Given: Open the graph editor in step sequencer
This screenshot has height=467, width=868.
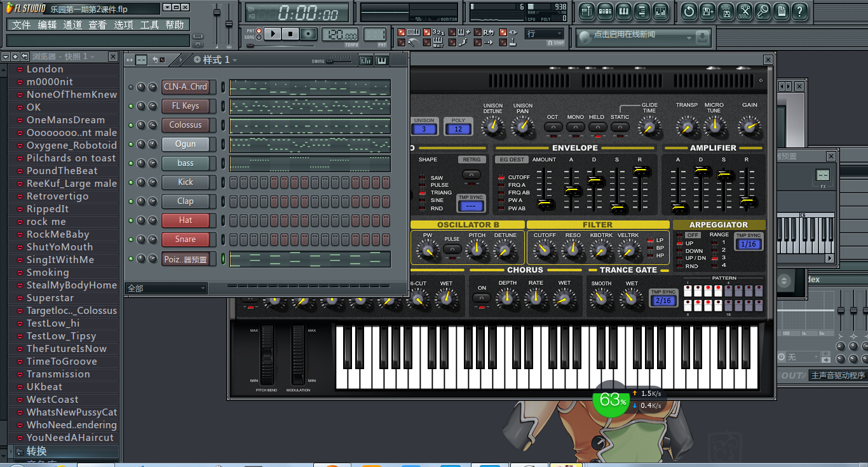Looking at the screenshot, I should [x=365, y=60].
